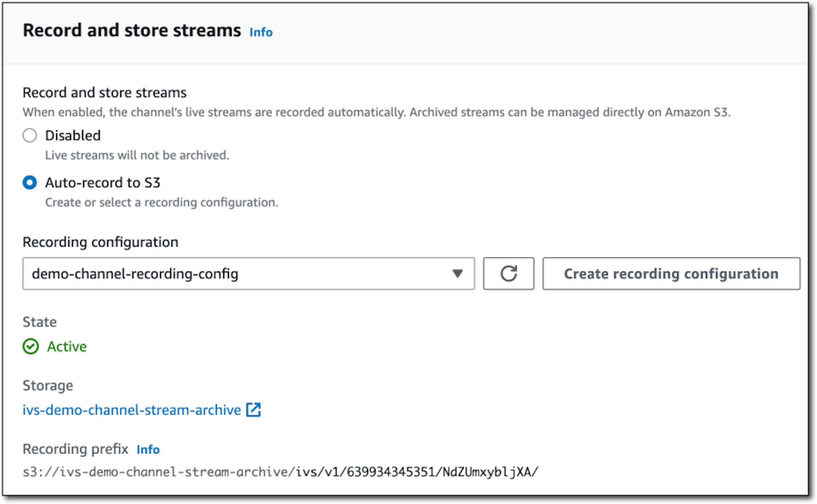This screenshot has width=817, height=504.
Task: Click the refresh recording configurations icon button
Action: pyautogui.click(x=508, y=273)
